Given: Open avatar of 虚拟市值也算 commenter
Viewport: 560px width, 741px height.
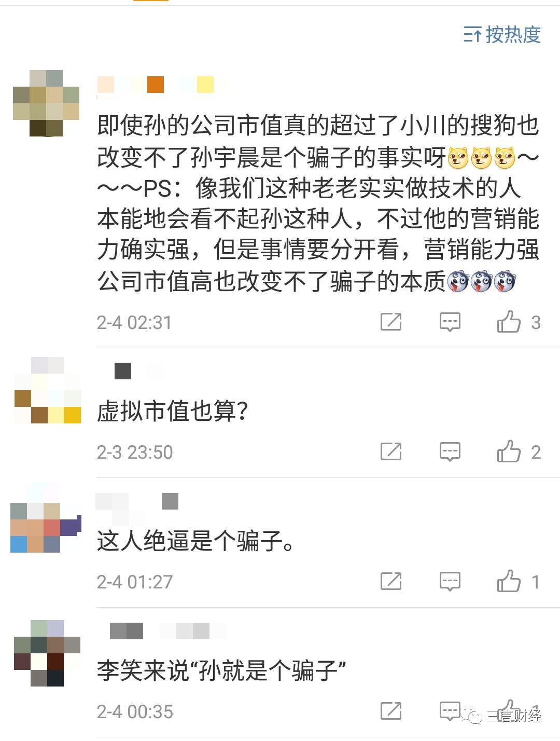Looking at the screenshot, I should 48,390.
